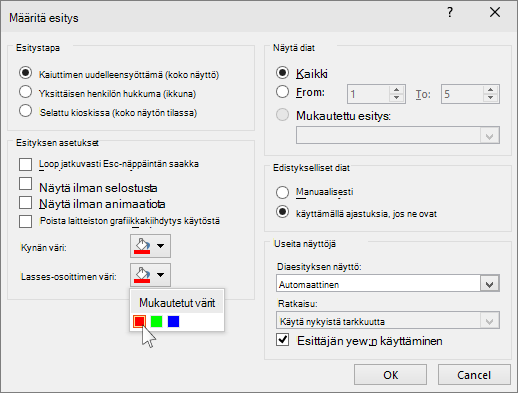Select Yksittäisen henkilön hukkuma (ikkuna) option
Viewport: 518px width, 393px height.
coord(26,92)
